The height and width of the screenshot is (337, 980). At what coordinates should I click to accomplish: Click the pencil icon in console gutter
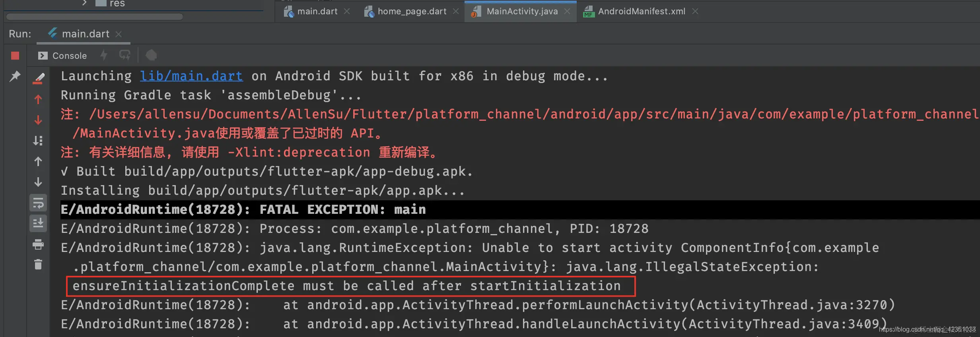[x=38, y=78]
